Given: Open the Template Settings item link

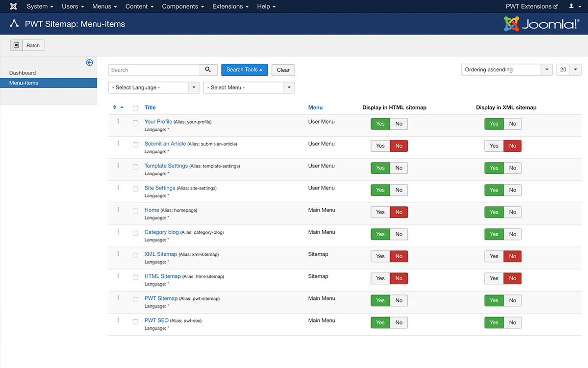Looking at the screenshot, I should 166,166.
